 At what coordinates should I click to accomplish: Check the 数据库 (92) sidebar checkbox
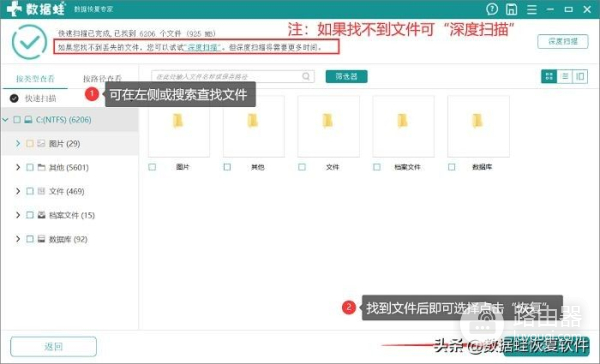tap(29, 239)
